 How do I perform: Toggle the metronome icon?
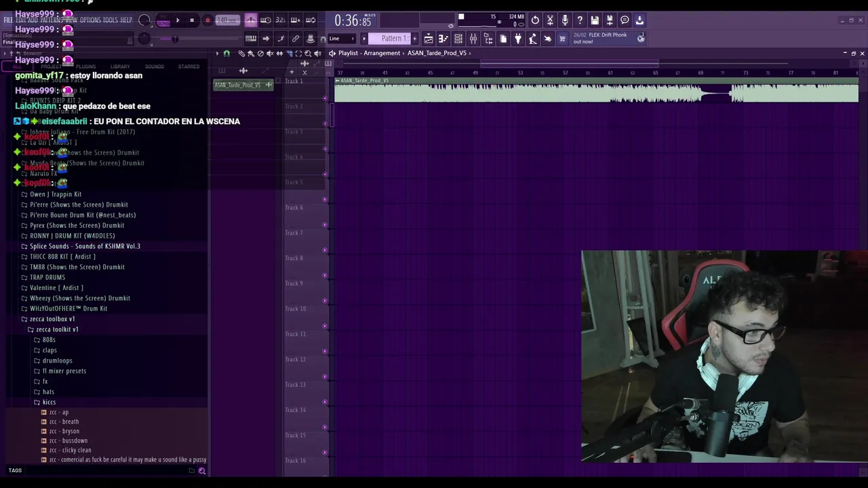tap(251, 20)
